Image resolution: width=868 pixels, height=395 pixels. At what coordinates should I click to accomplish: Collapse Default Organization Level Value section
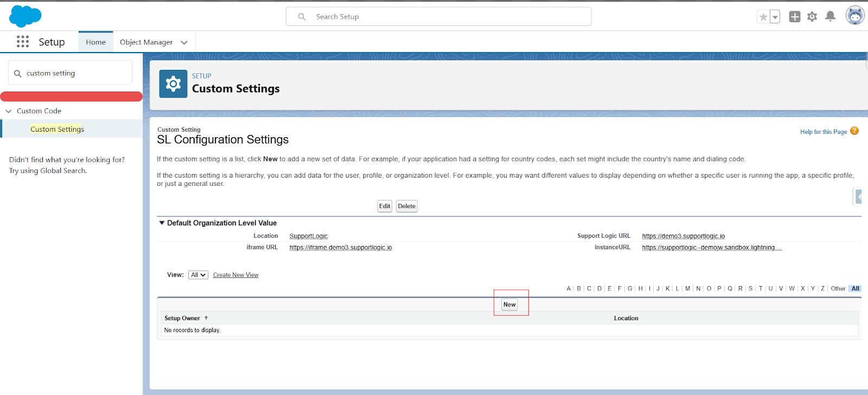point(162,223)
